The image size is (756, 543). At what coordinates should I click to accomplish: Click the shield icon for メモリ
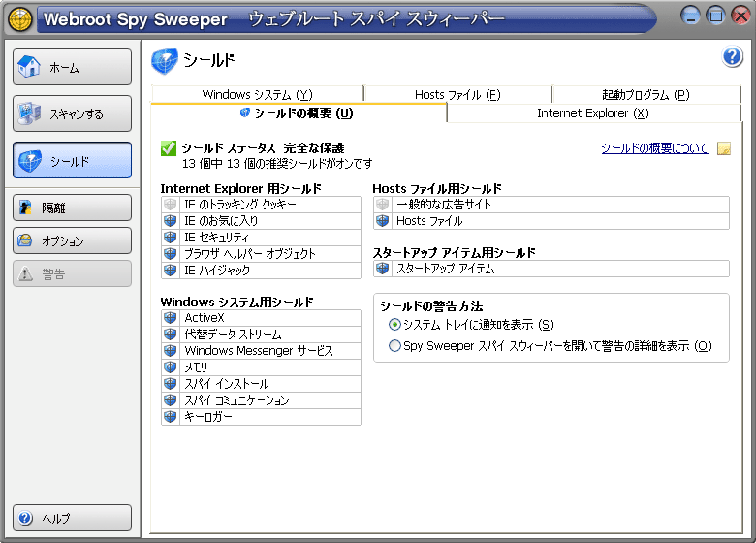tap(170, 367)
